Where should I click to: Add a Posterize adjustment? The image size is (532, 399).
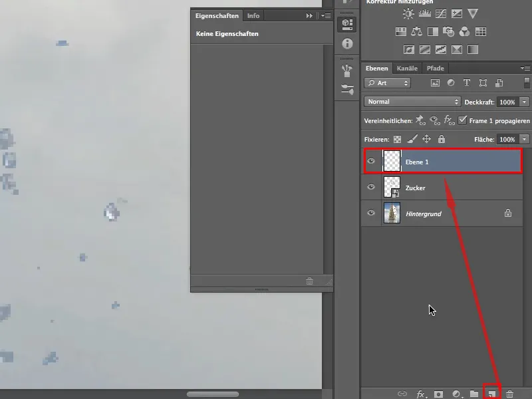[x=425, y=49]
